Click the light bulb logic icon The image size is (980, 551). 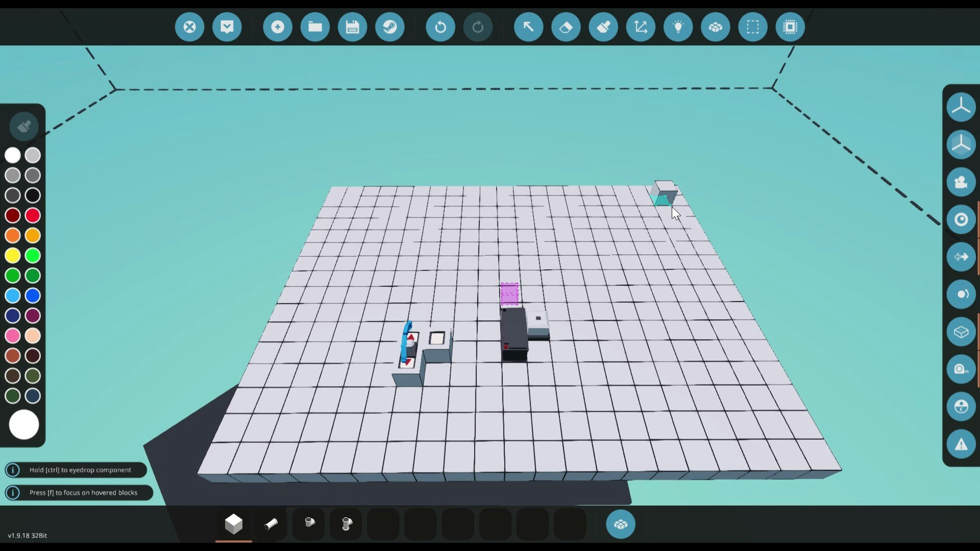coord(678,27)
